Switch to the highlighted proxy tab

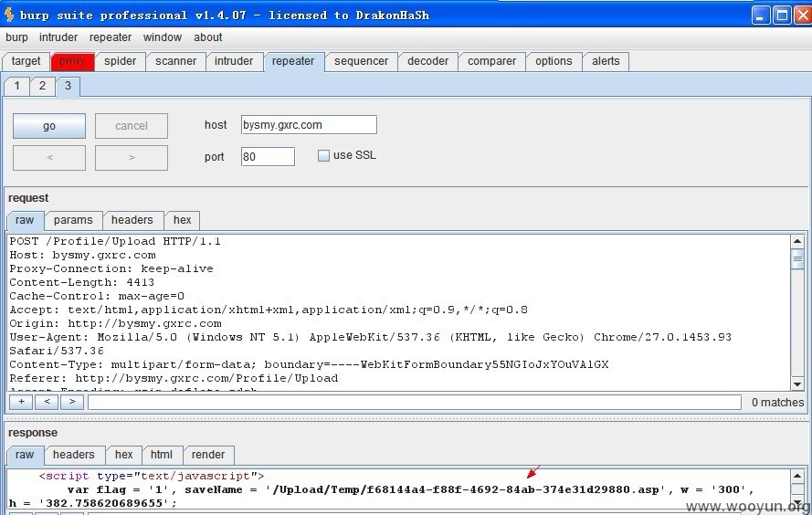(x=72, y=61)
